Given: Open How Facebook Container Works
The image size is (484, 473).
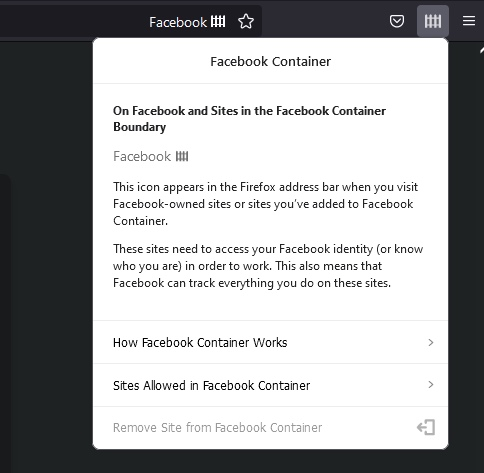Looking at the screenshot, I should click(x=271, y=342).
